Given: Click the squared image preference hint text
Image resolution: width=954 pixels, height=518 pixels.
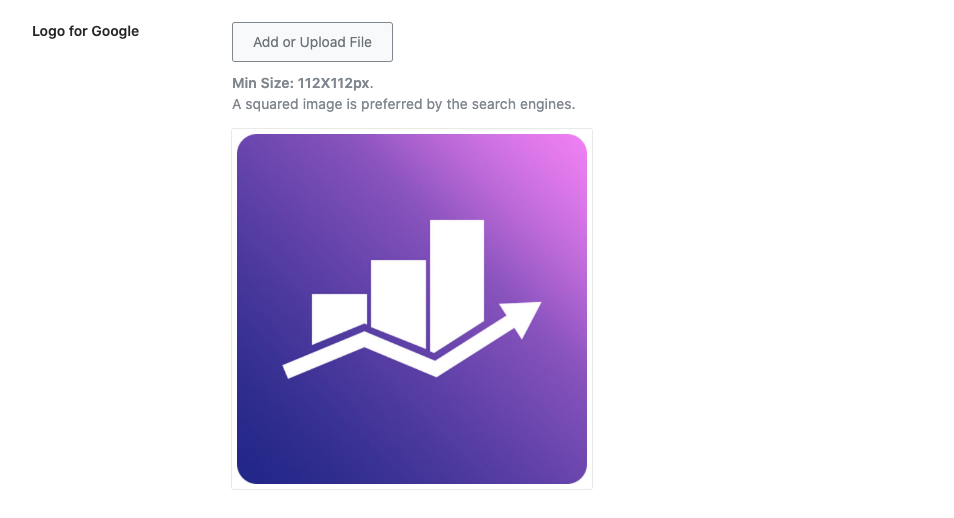Looking at the screenshot, I should point(403,104).
